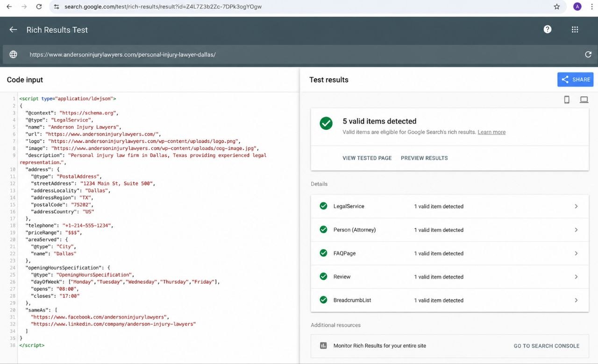Click "Monitor Rich Results for your entire site"
Screen dimensions: 598x364
point(380,346)
